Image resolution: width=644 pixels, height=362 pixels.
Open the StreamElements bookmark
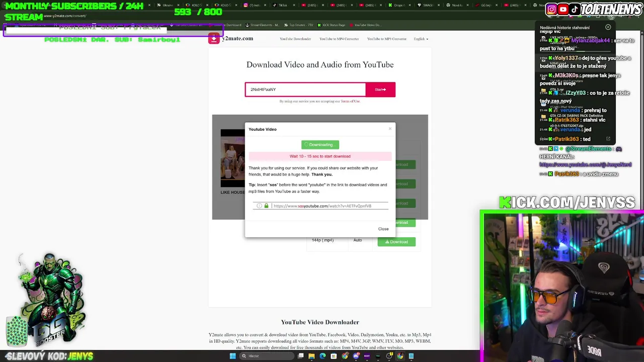[x=262, y=25]
